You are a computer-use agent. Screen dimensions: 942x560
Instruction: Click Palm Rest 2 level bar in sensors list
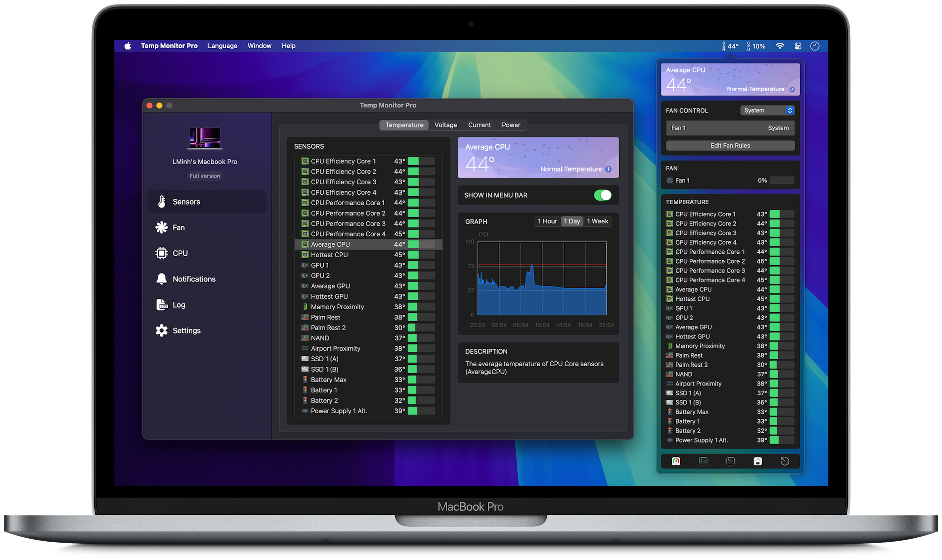click(421, 328)
